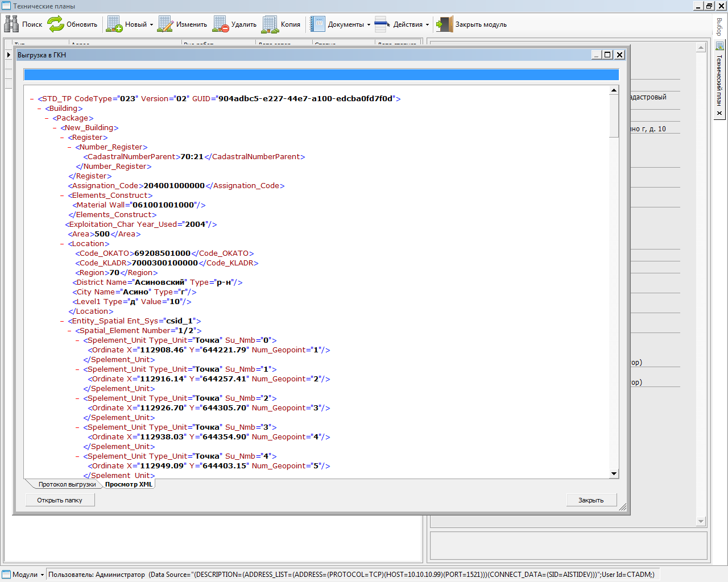Image resolution: width=728 pixels, height=582 pixels.
Task: Click the Documents (Документы) icon
Action: click(317, 24)
